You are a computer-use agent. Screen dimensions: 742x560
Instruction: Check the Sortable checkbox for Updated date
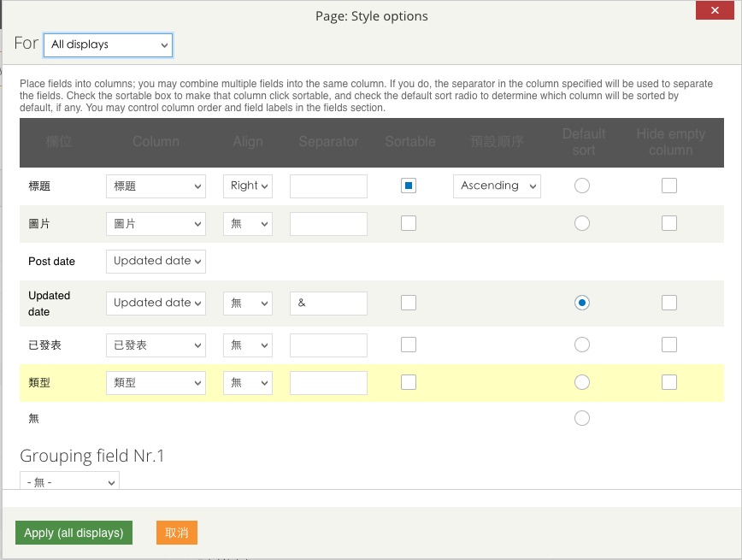409,303
